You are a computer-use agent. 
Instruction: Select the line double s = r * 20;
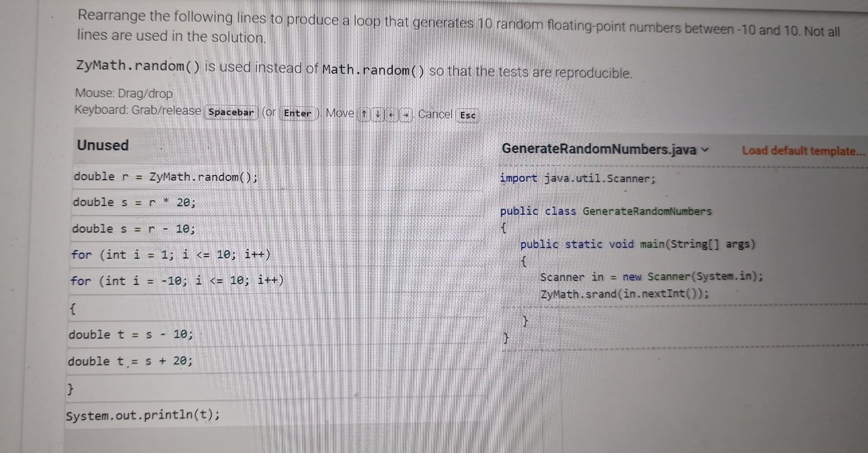pyautogui.click(x=133, y=202)
